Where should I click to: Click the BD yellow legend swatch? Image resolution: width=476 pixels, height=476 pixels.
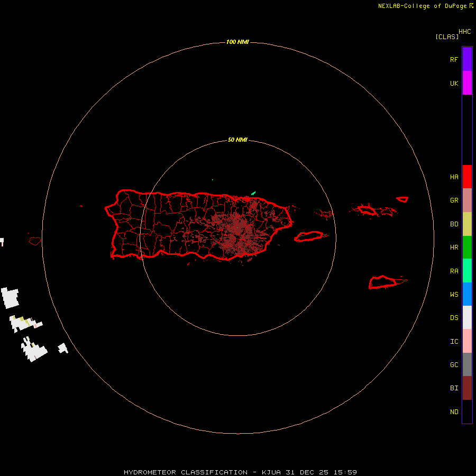click(x=467, y=224)
